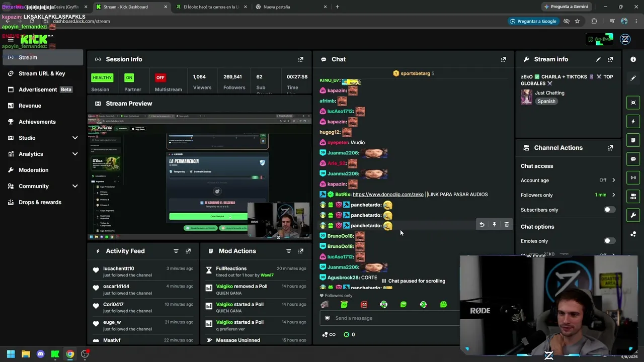
Task: Toggle the document widget in right sidebar
Action: [633, 140]
